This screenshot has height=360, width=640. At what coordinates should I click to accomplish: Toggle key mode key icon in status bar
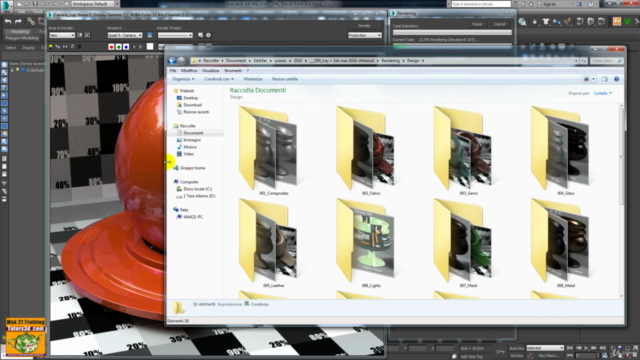click(500, 351)
